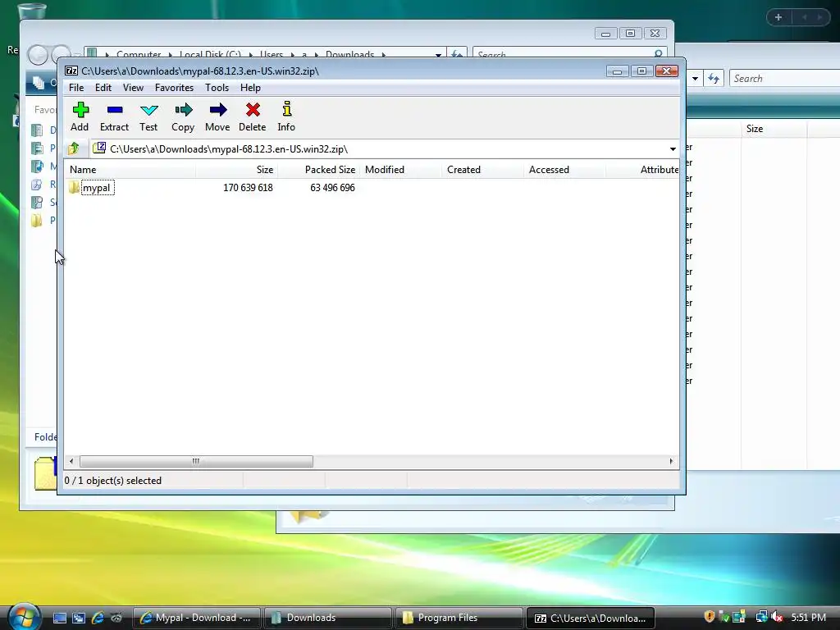Click the mypal folder icon

74,188
